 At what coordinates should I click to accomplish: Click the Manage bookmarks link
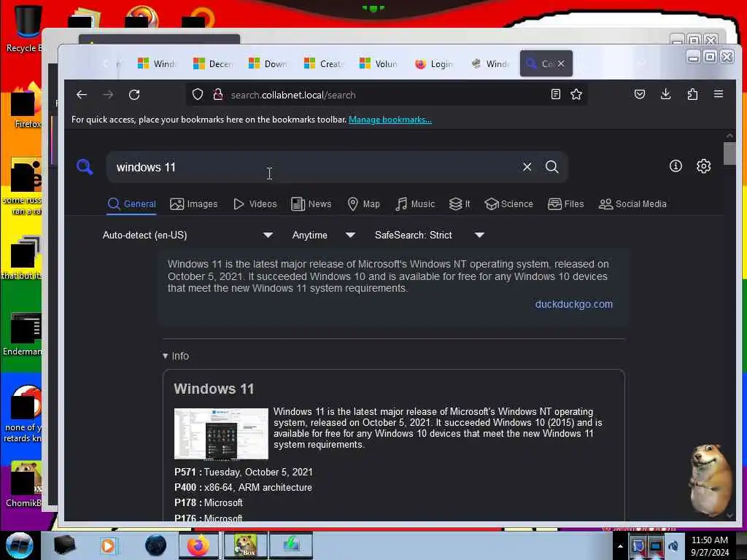coord(390,120)
